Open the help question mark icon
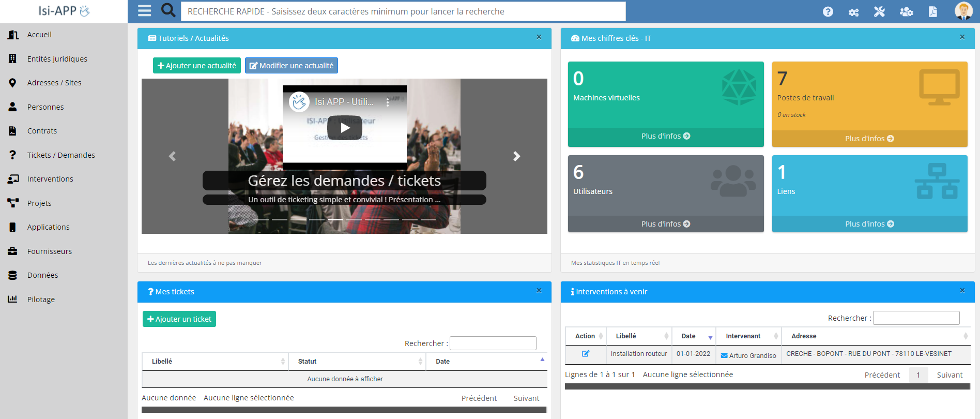Image resolution: width=980 pixels, height=419 pixels. pyautogui.click(x=828, y=12)
